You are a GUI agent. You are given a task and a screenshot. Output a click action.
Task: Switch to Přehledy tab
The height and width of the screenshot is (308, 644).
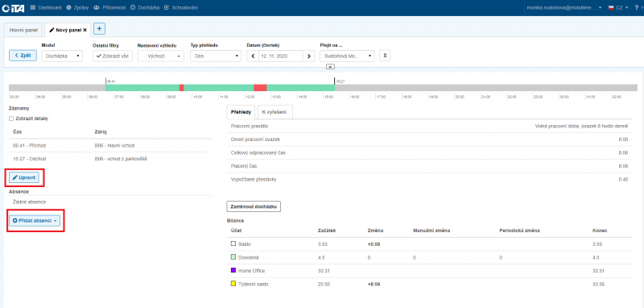click(241, 112)
